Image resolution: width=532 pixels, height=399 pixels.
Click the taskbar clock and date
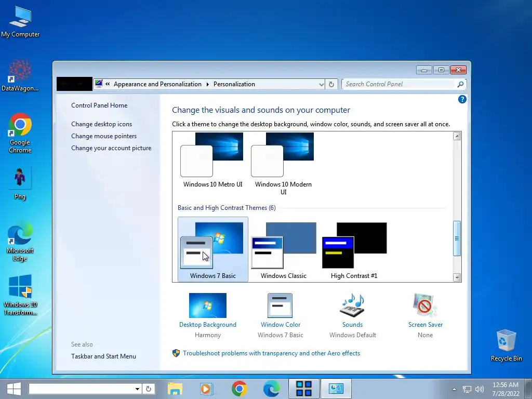pos(506,389)
